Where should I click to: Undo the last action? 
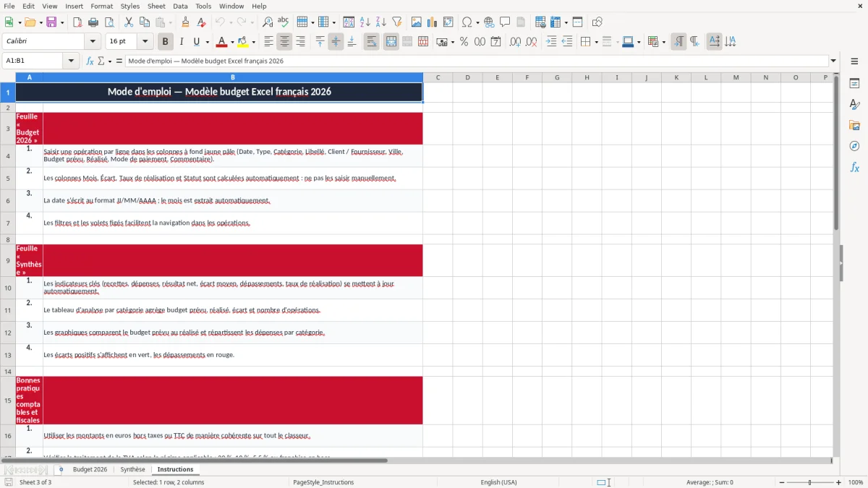(x=221, y=22)
